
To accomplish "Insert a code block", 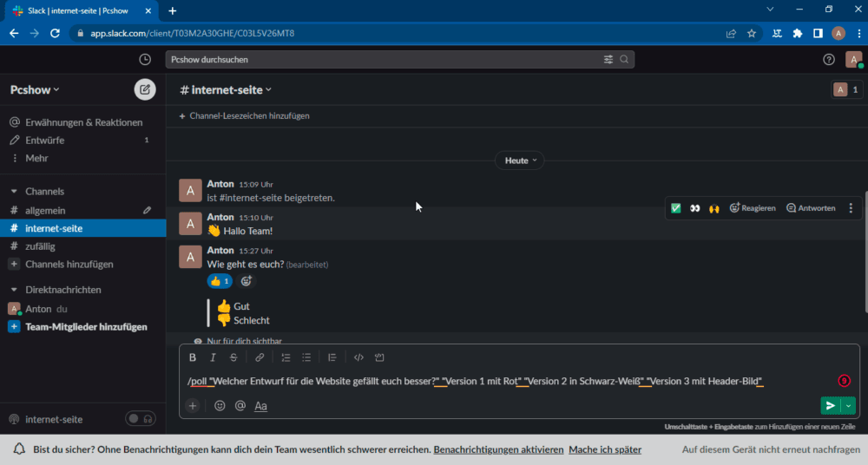I will 379,357.
